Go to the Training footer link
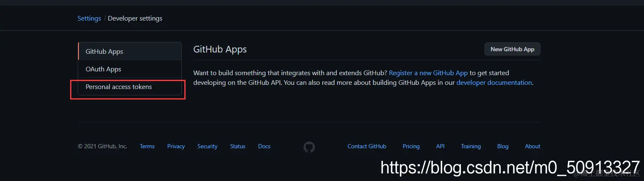The height and width of the screenshot is (181, 644). [x=471, y=146]
